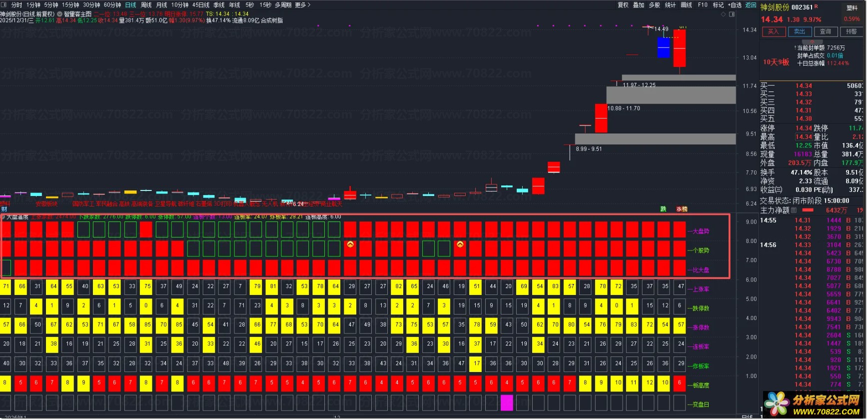
Task: Switch to the 1分钟 period
Action: [x=33, y=4]
